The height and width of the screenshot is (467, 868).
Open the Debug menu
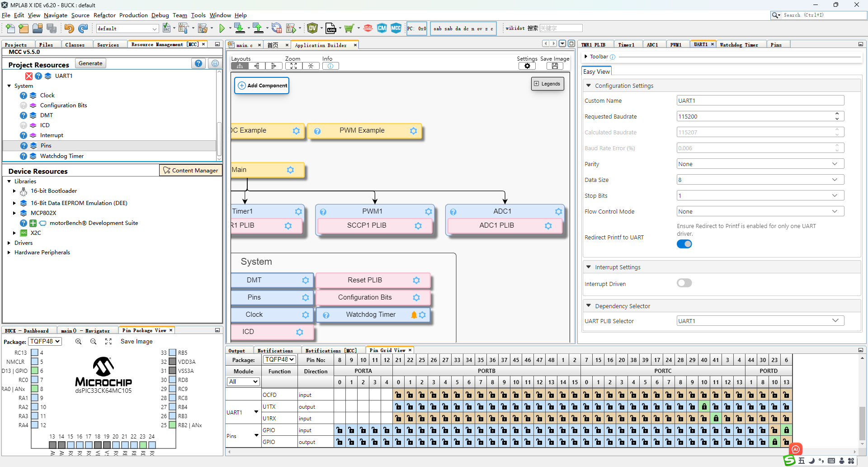tap(160, 15)
